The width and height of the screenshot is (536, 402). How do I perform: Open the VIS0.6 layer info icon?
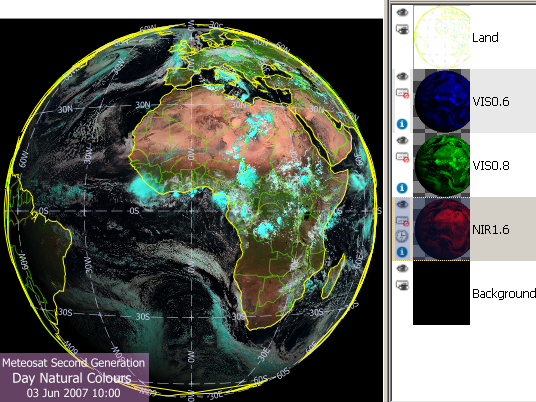pyautogui.click(x=402, y=124)
